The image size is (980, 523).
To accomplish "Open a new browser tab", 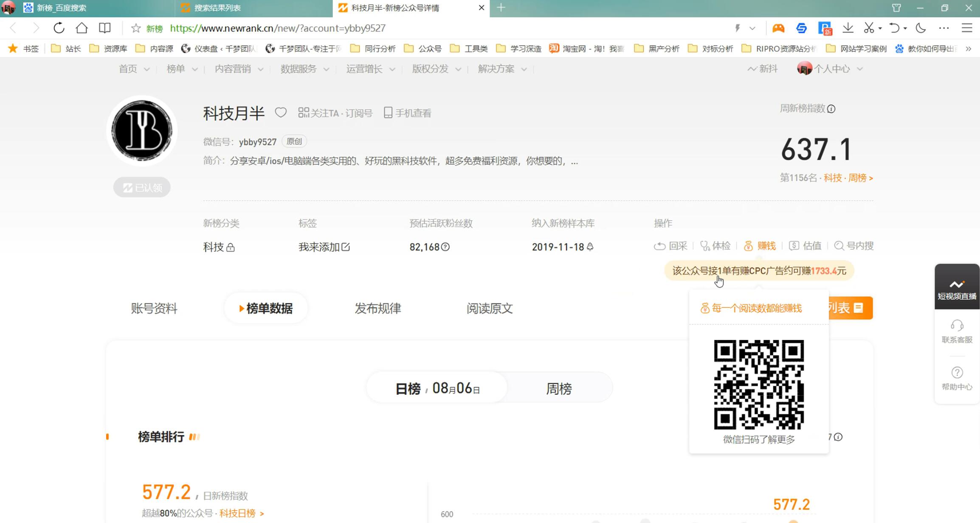I will [501, 8].
